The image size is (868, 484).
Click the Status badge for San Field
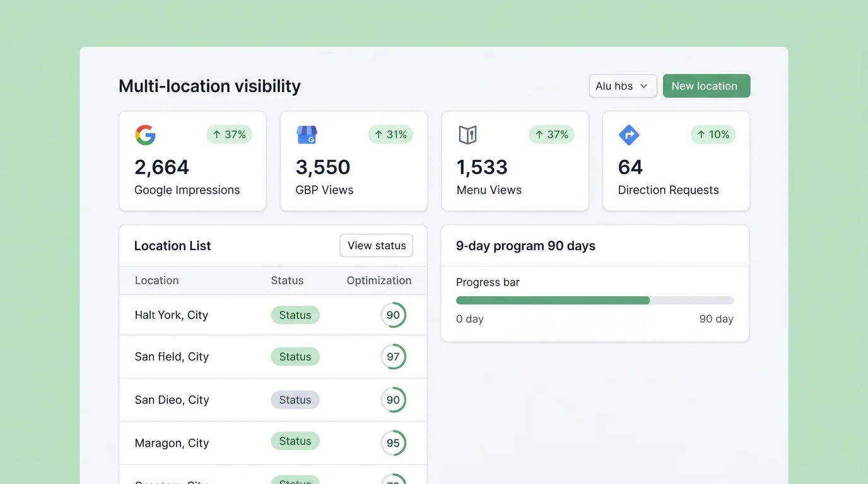click(x=295, y=357)
